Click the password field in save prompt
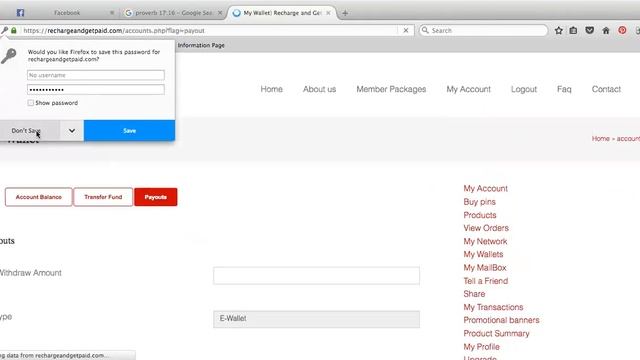Screen dimensions: 640x360 [x=96, y=89]
